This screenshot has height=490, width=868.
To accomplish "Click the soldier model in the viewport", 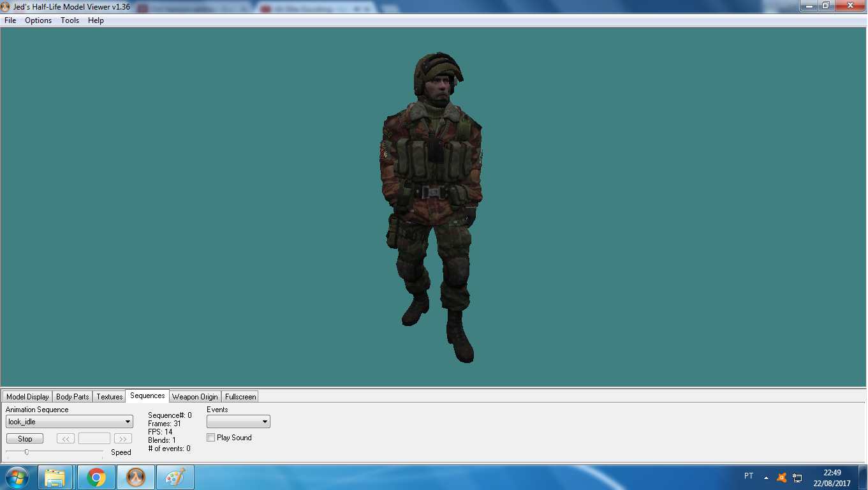I will click(431, 207).
